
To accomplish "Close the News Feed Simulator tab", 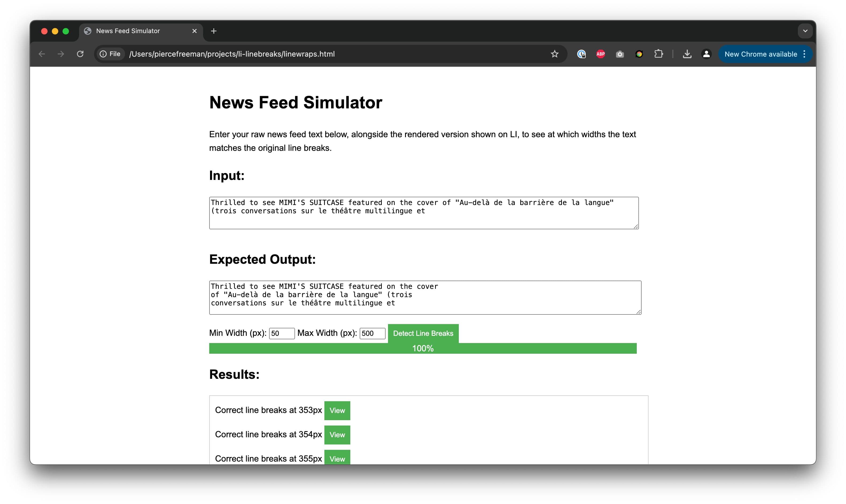I will 195,31.
